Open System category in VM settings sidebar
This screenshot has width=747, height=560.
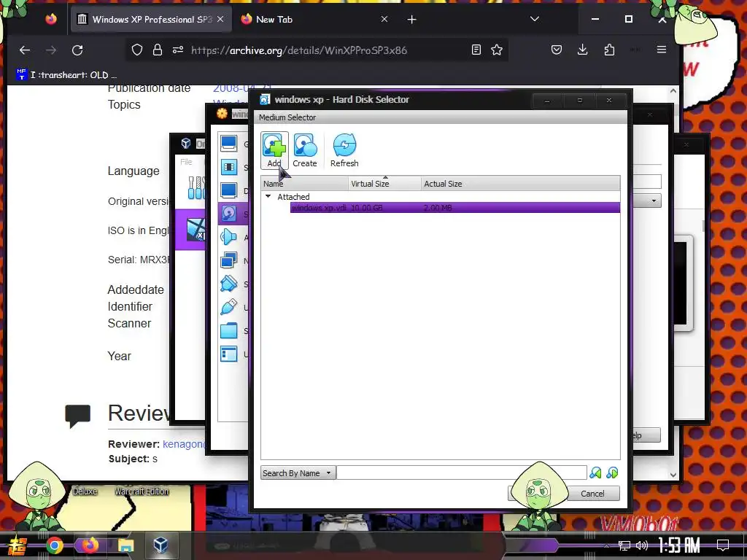click(229, 167)
